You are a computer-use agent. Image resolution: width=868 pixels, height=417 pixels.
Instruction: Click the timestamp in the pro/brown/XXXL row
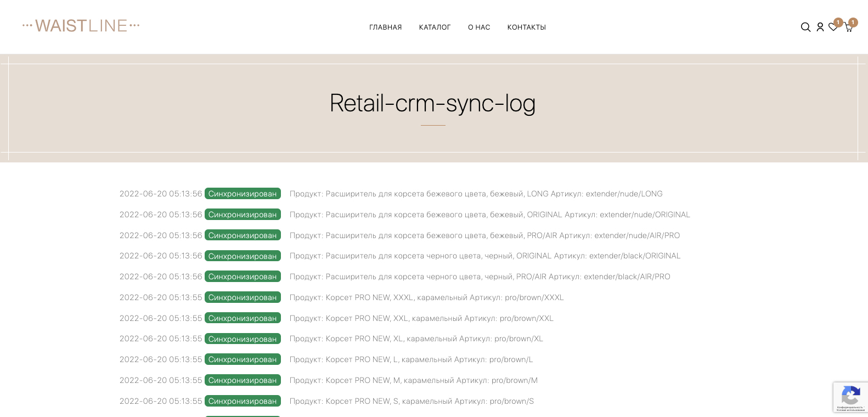(161, 297)
